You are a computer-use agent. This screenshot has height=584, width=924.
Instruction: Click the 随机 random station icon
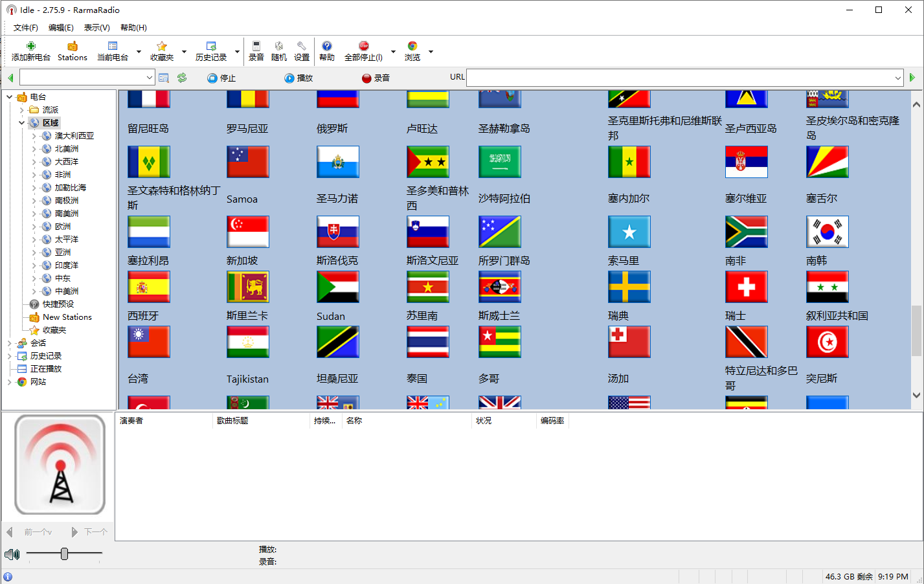tap(279, 47)
